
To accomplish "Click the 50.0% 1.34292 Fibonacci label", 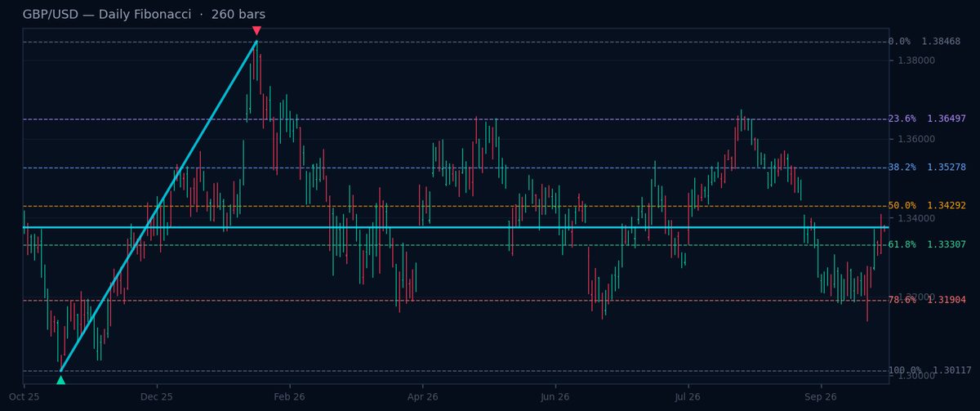I will click(x=927, y=206).
